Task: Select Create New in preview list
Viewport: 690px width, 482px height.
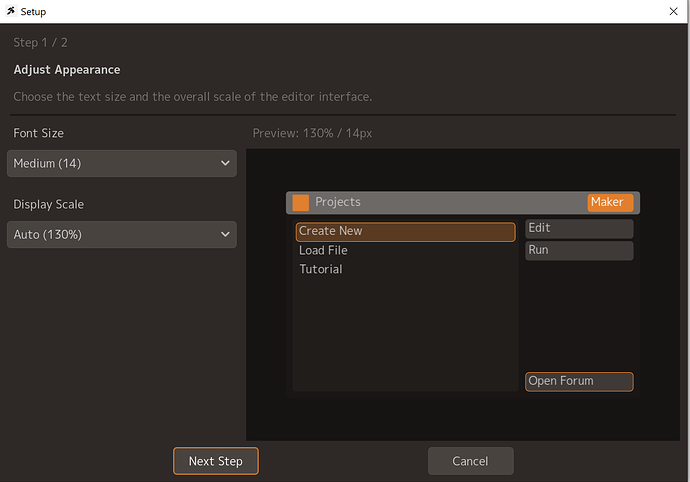Action: tap(405, 232)
